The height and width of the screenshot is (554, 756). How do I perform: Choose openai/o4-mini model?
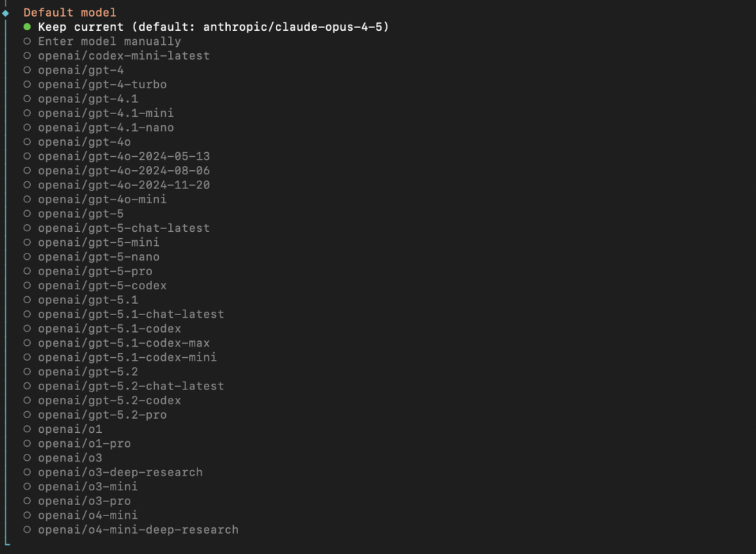click(87, 515)
